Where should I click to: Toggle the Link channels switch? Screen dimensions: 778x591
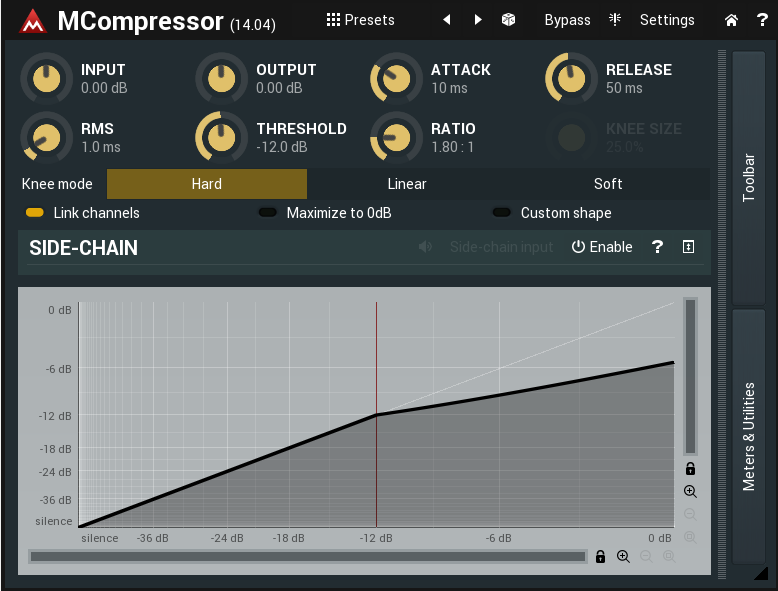35,212
